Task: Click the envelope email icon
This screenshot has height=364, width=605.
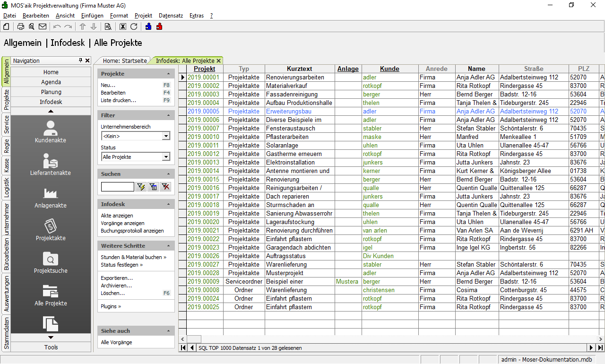Action: click(x=43, y=26)
